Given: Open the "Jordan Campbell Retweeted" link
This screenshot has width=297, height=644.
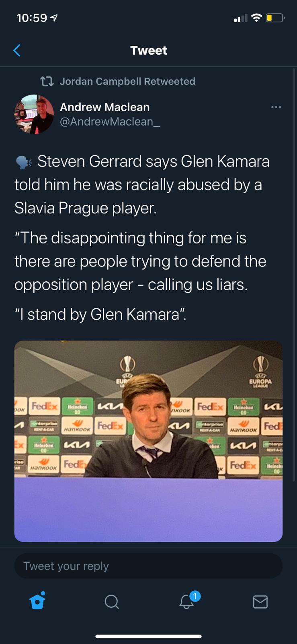Looking at the screenshot, I should point(127,81).
